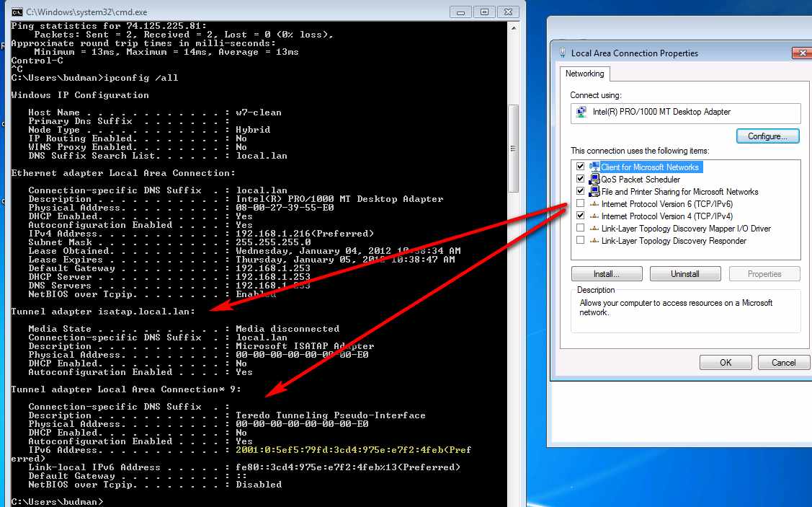
Task: Click 'Tunnel adapter Local Area Connection* 9:' heading
Action: click(126, 389)
